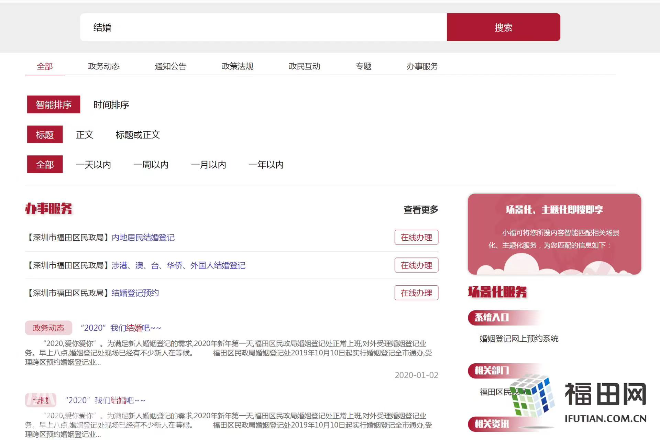Select 标题或正文 search scope filter
Viewport: 660px width, 440px height.
pos(137,134)
